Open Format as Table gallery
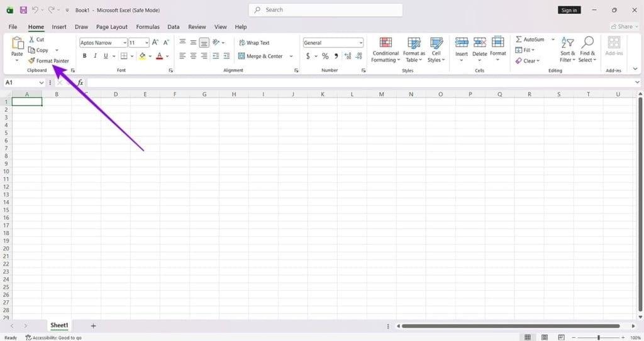The image size is (644, 341). click(x=414, y=50)
